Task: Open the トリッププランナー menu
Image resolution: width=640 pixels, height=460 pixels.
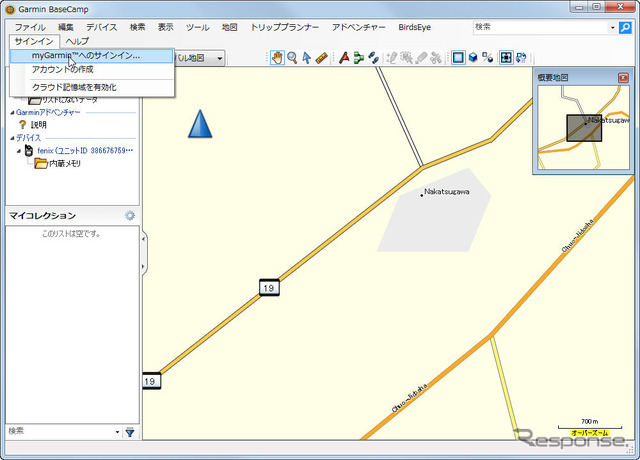Action: [285, 27]
